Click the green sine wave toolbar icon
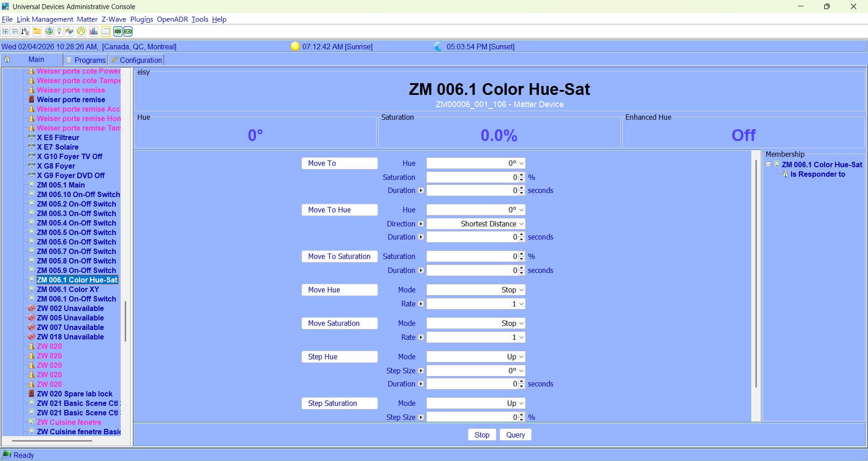868x461 pixels. click(81, 31)
